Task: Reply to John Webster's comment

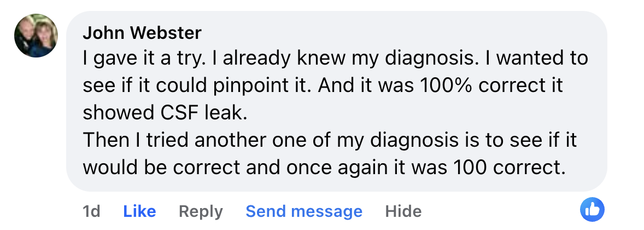Action: pyautogui.click(x=201, y=211)
